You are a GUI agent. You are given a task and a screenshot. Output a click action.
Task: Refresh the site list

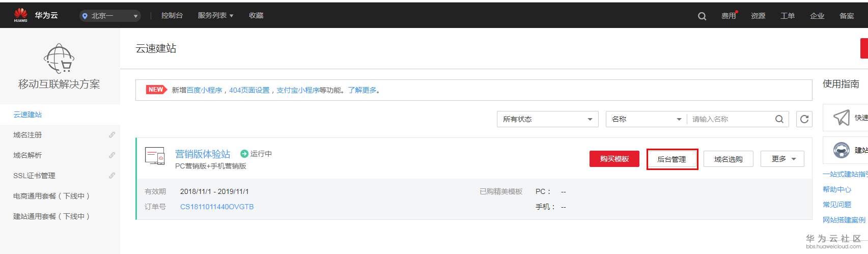[804, 119]
